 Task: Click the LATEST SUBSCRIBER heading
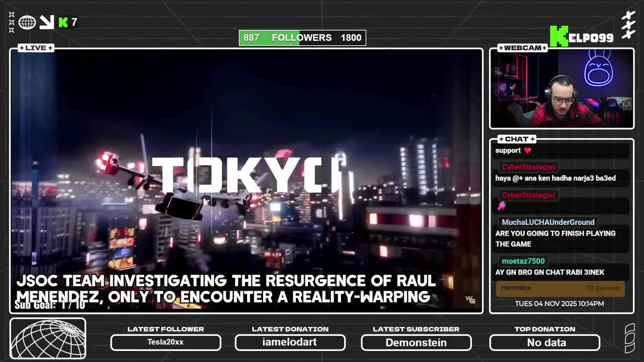pyautogui.click(x=416, y=329)
